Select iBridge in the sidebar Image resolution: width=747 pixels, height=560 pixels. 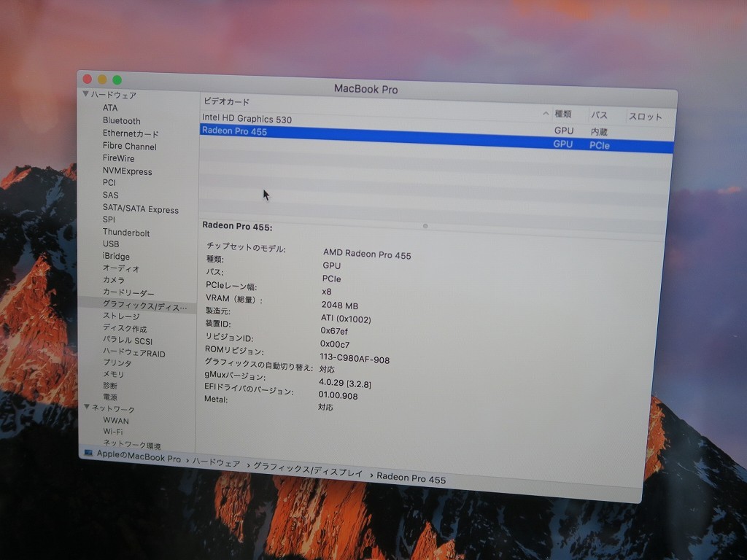point(116,256)
